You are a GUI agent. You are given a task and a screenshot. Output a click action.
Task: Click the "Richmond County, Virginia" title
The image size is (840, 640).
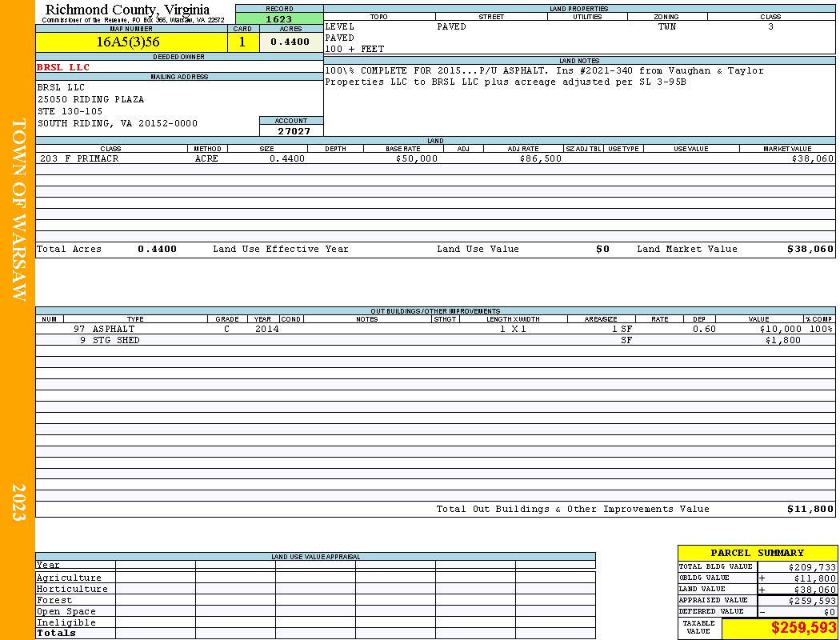(x=127, y=10)
